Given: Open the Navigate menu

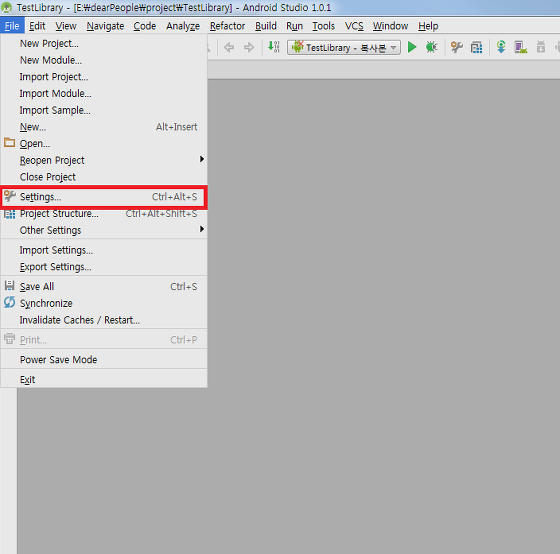Looking at the screenshot, I should [105, 26].
